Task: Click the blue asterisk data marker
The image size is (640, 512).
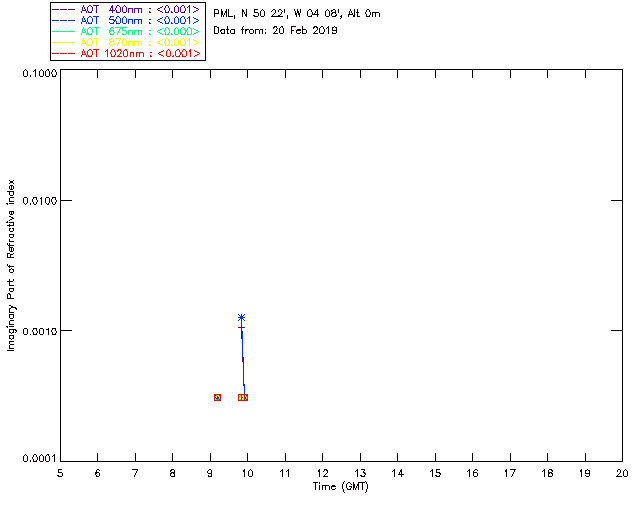Action: [241, 317]
